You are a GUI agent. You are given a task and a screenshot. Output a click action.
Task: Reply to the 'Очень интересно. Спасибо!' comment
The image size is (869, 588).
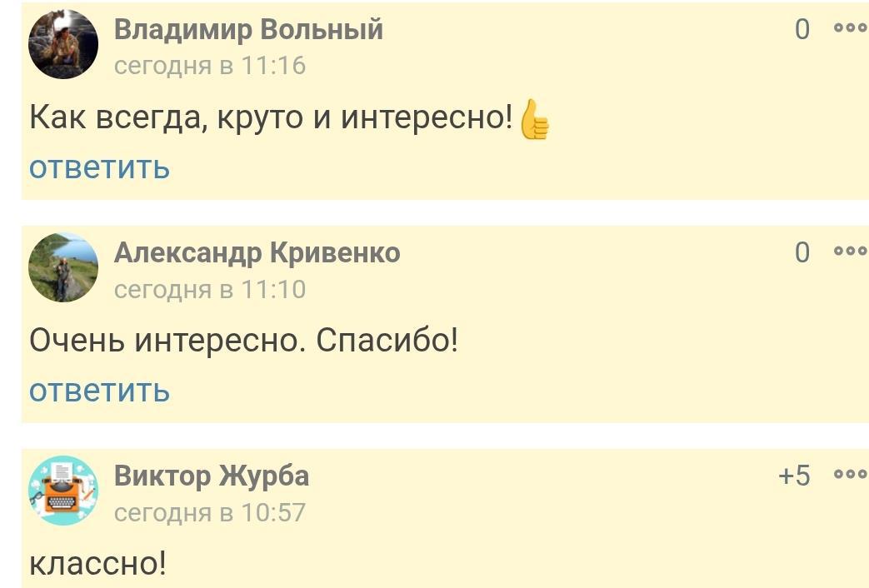[x=99, y=390]
